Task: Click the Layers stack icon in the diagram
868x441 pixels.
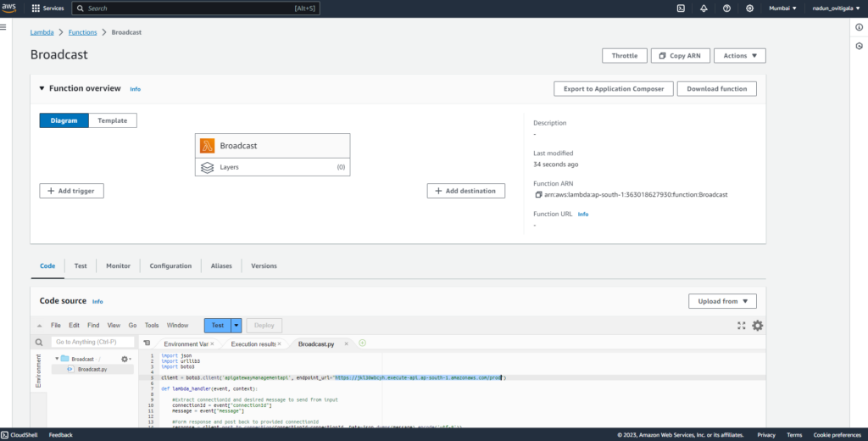Action: (x=207, y=167)
